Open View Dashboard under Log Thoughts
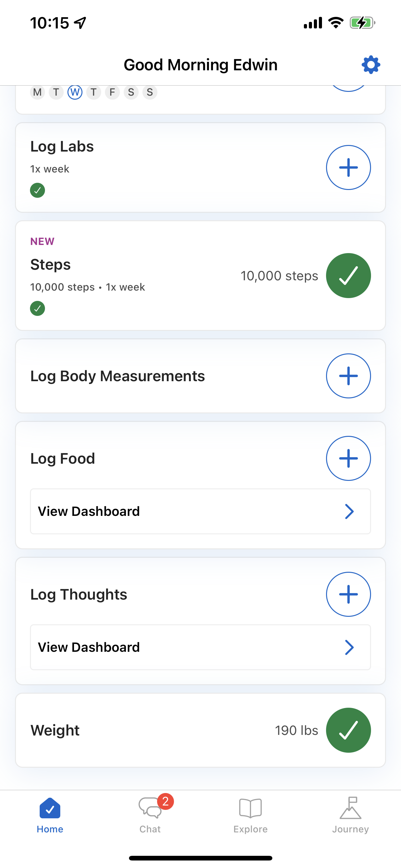 pyautogui.click(x=200, y=647)
